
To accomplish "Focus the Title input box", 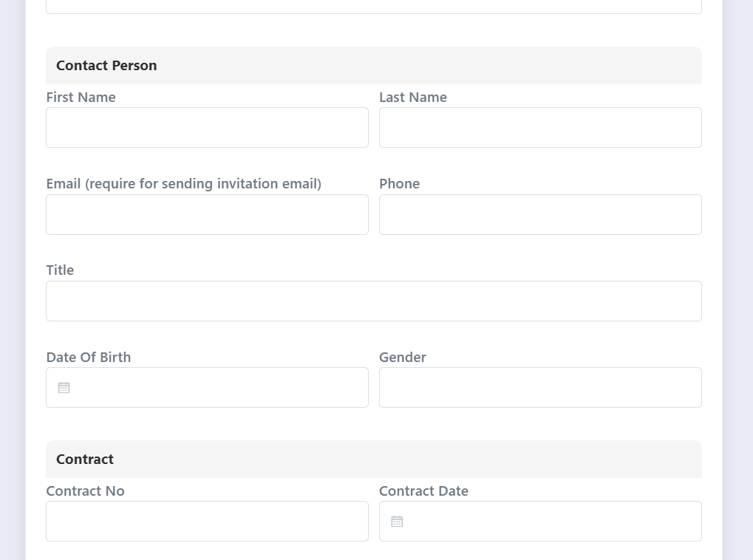I will click(x=373, y=301).
